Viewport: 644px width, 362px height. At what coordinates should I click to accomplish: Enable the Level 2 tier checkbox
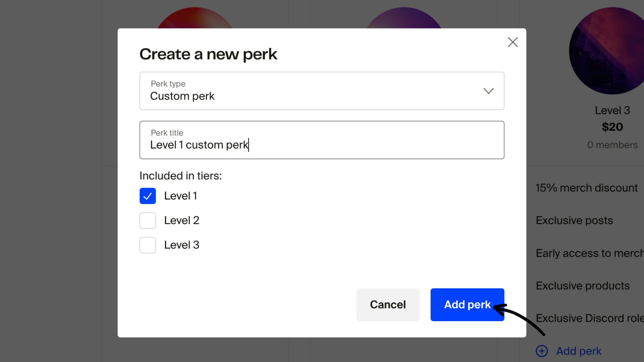148,220
